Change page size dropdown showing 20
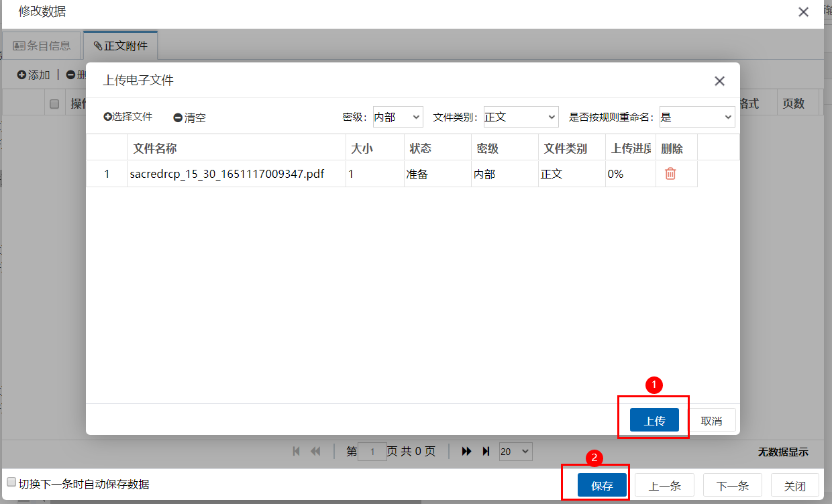Image resolution: width=832 pixels, height=504 pixels. (x=515, y=452)
